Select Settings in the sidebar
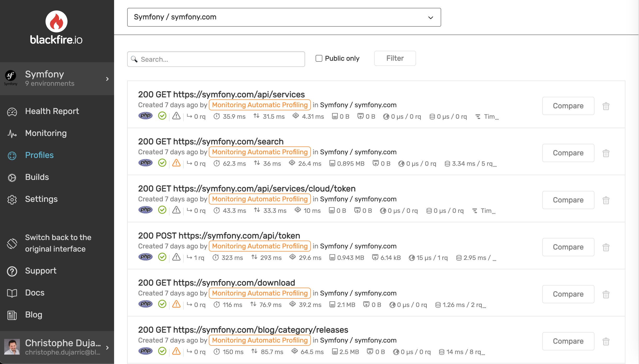 click(41, 199)
